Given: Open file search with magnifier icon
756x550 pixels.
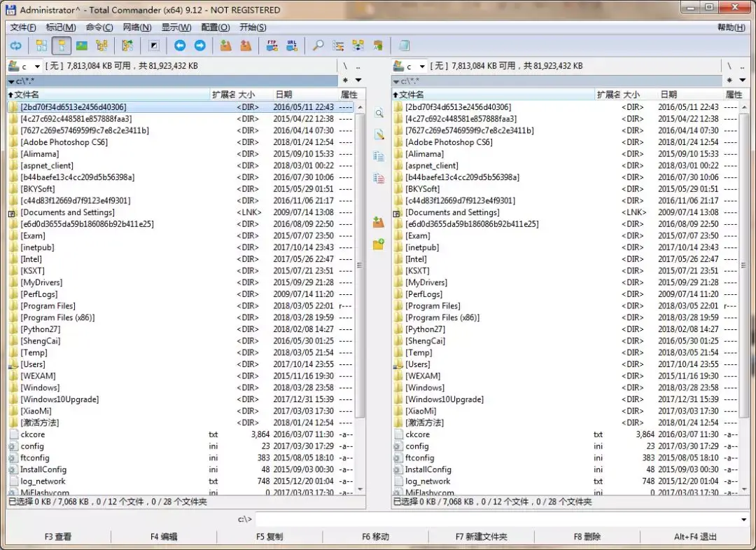Looking at the screenshot, I should [318, 46].
